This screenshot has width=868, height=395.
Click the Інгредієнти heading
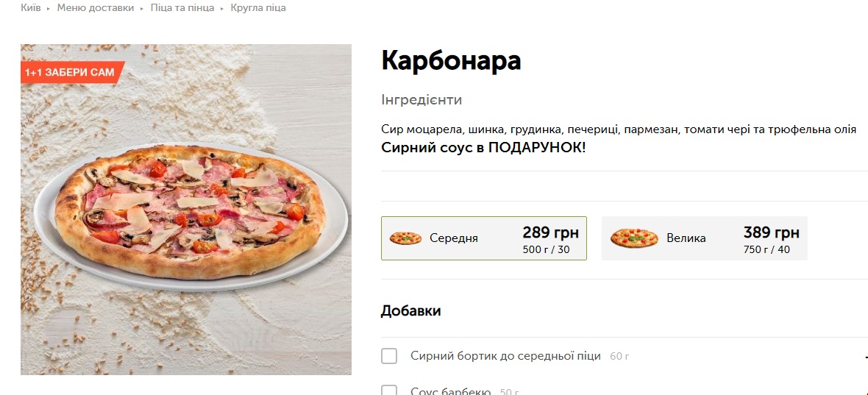(421, 100)
